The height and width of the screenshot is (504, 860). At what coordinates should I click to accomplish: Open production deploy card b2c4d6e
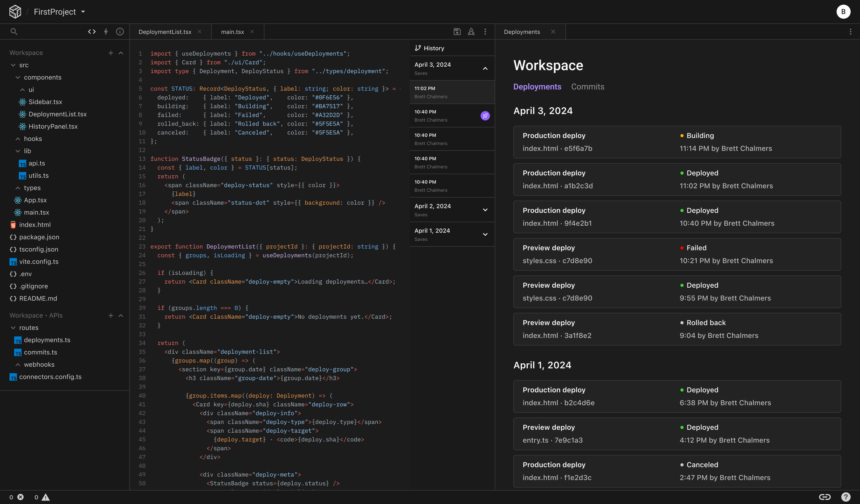click(677, 396)
